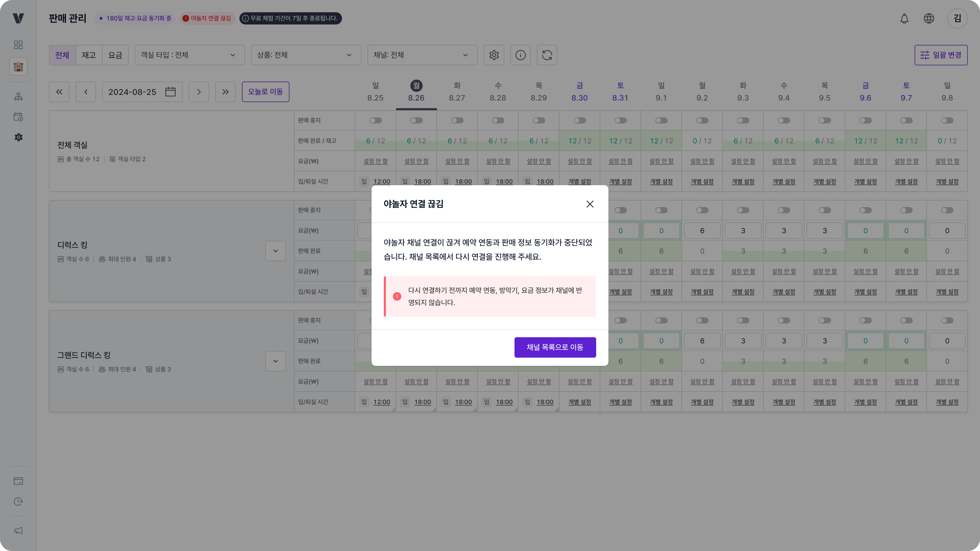Edit the 2024-08-25 date input field
This screenshot has width=980, height=551.
point(142,92)
